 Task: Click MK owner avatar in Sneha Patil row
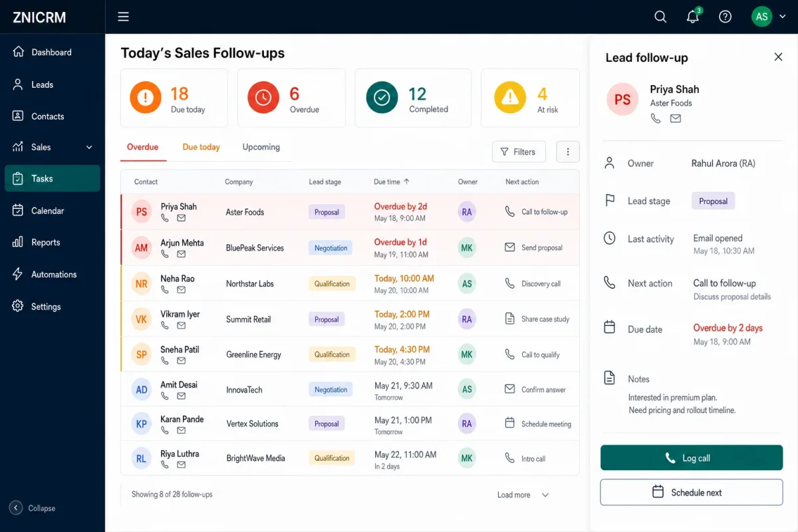[x=467, y=354]
